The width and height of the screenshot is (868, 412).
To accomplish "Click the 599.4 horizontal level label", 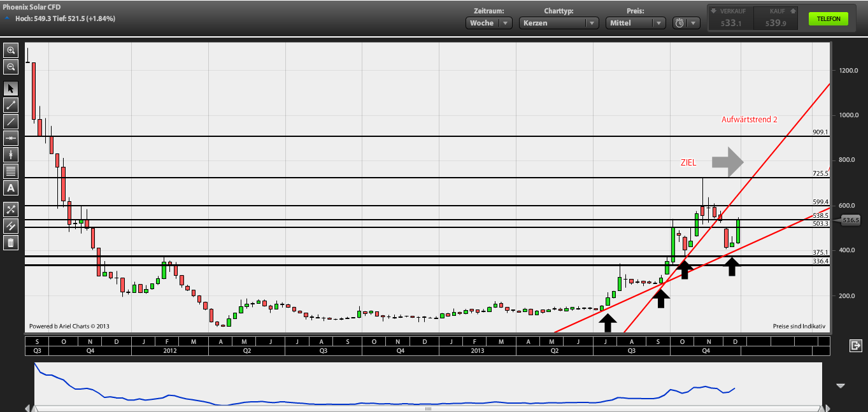I will coord(820,201).
